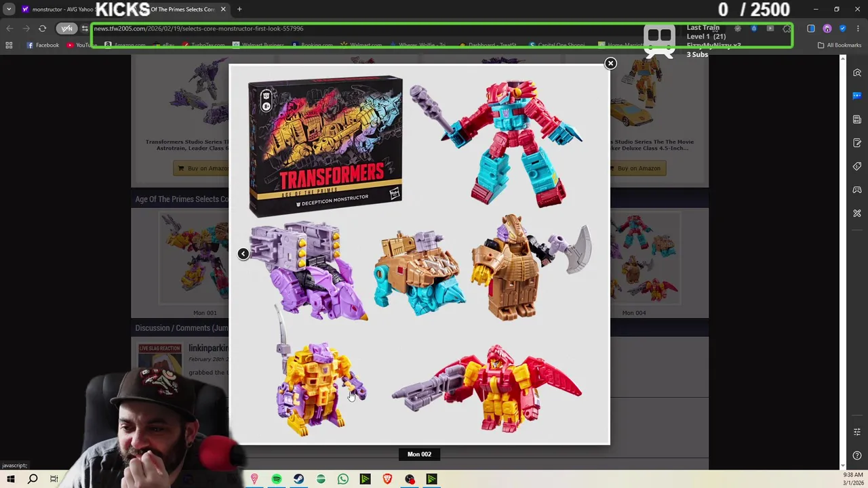Viewport: 868px width, 488px height.
Task: Open sidebar help question mark icon
Action: [x=857, y=455]
